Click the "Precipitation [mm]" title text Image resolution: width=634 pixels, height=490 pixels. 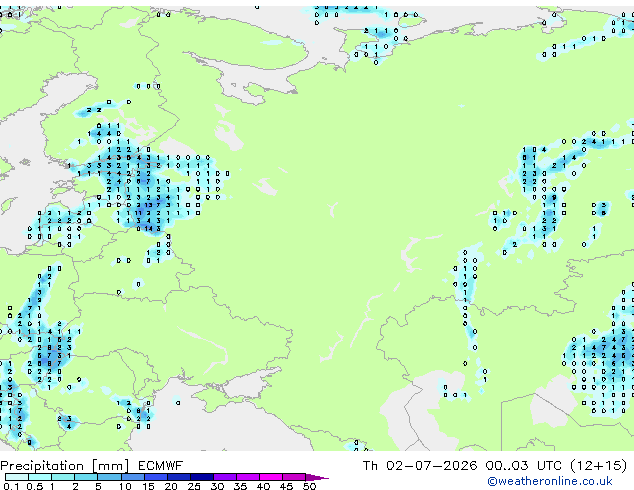point(65,466)
